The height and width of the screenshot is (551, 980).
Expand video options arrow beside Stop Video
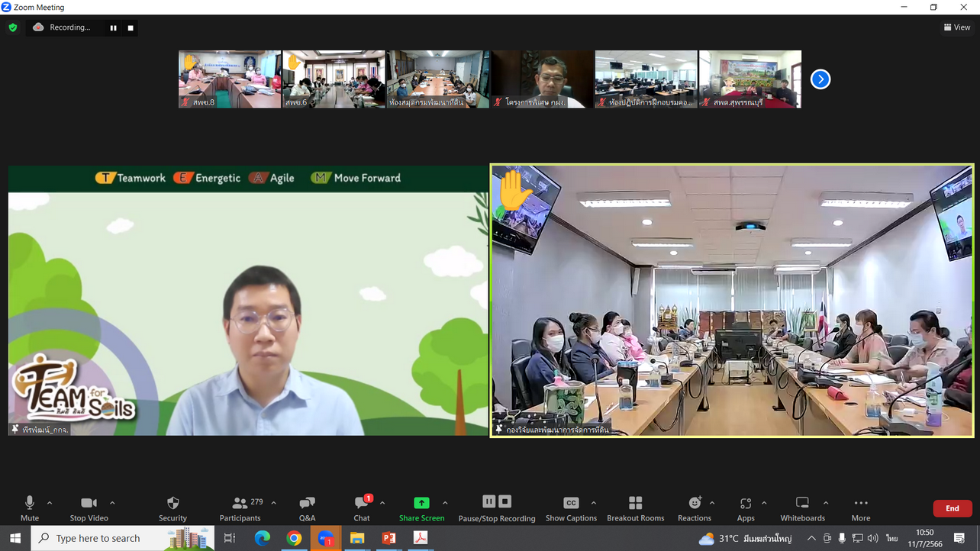[112, 503]
